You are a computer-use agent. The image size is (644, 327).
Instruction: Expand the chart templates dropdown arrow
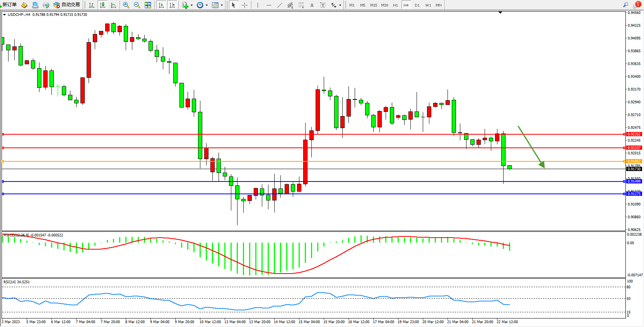(x=222, y=5)
